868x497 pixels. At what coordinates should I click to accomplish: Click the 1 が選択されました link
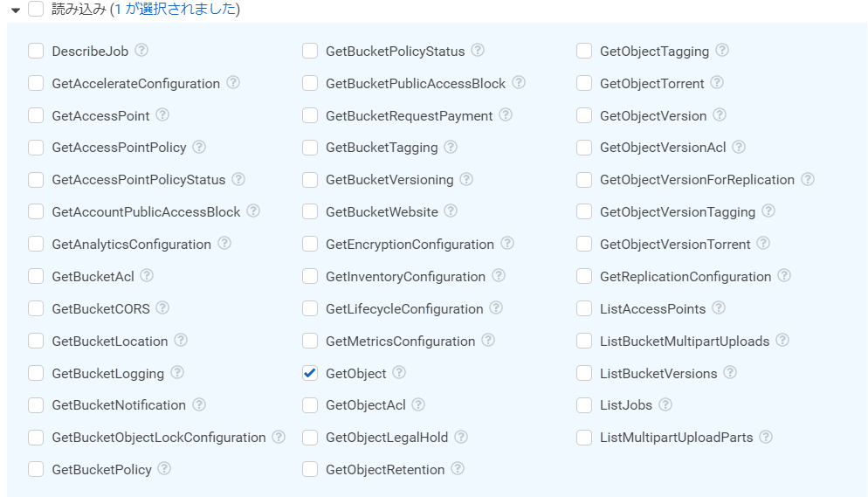coord(175,9)
